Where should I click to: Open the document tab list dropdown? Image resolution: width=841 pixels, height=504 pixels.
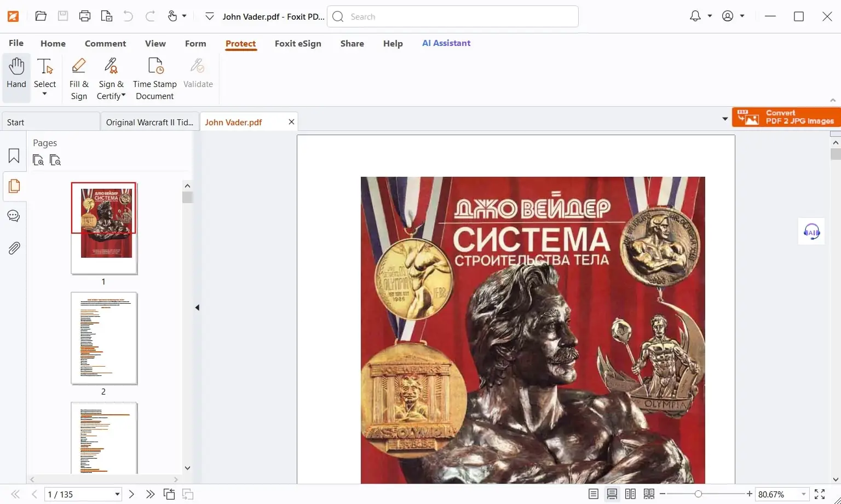(725, 119)
